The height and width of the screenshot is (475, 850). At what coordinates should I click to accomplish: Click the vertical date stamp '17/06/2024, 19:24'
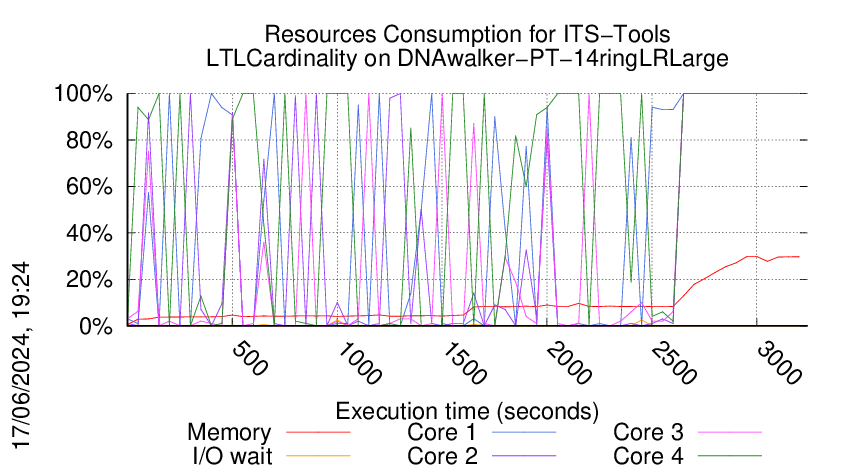[x=21, y=356]
